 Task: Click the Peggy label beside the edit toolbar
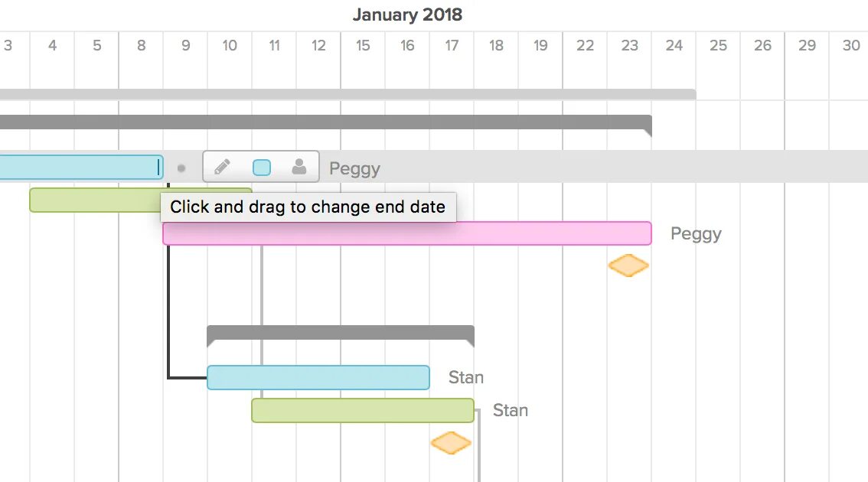click(354, 168)
